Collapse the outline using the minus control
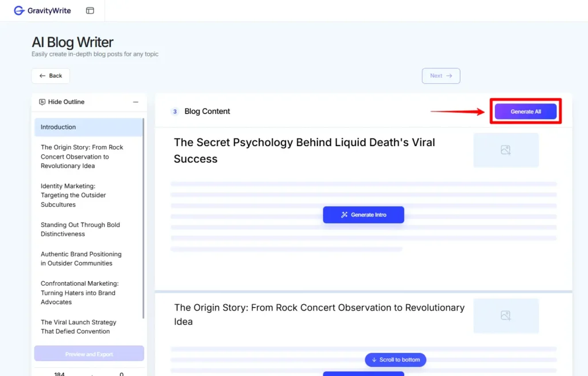Viewport: 588px width, 376px height. point(137,102)
